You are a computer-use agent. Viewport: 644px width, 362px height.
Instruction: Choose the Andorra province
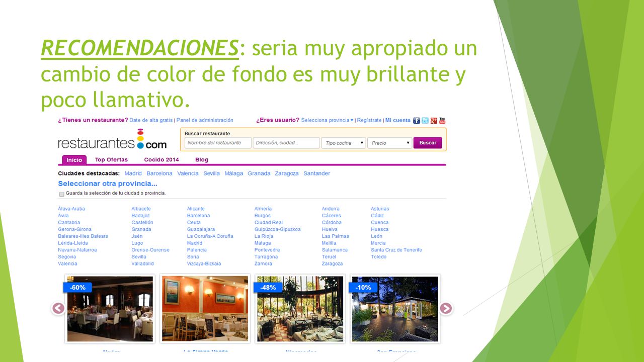(331, 209)
